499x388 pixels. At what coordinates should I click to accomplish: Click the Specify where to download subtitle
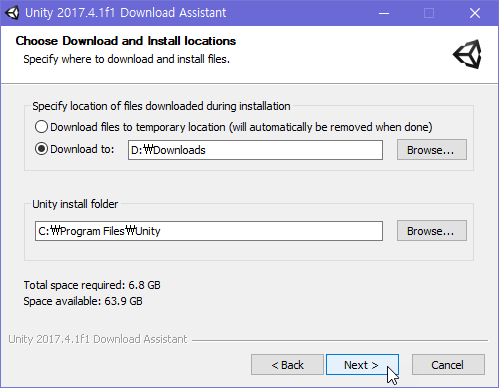pos(126,59)
